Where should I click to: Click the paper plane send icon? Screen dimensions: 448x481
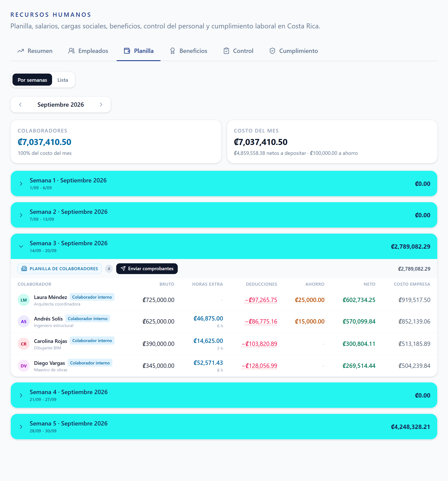coord(123,268)
